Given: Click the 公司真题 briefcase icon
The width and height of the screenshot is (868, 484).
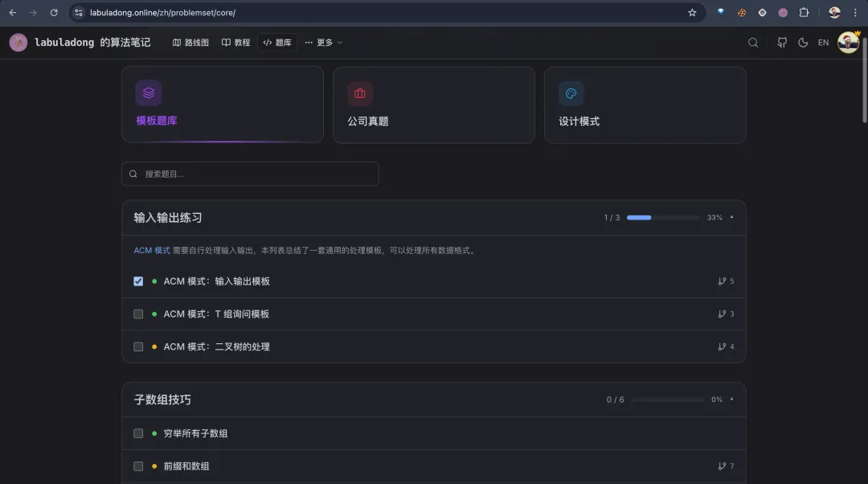Looking at the screenshot, I should click(x=359, y=92).
